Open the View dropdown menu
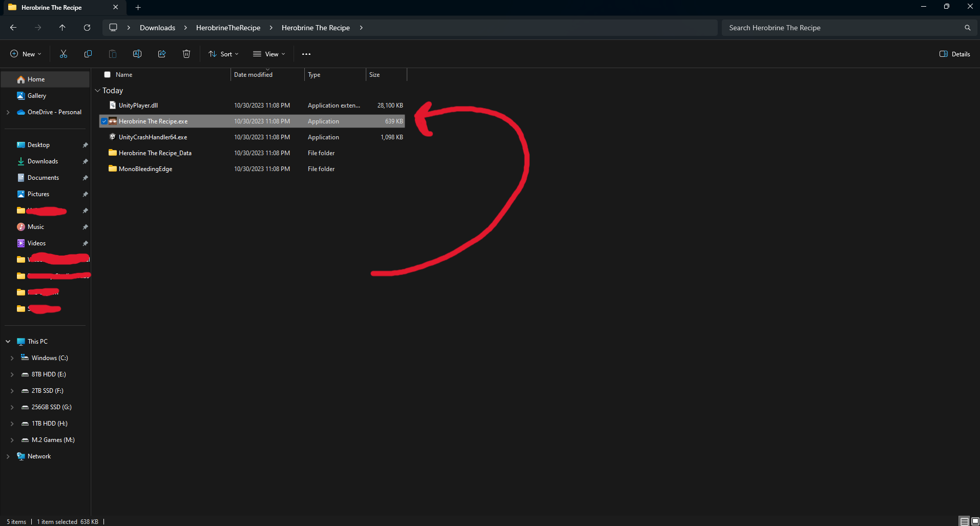 pyautogui.click(x=269, y=54)
